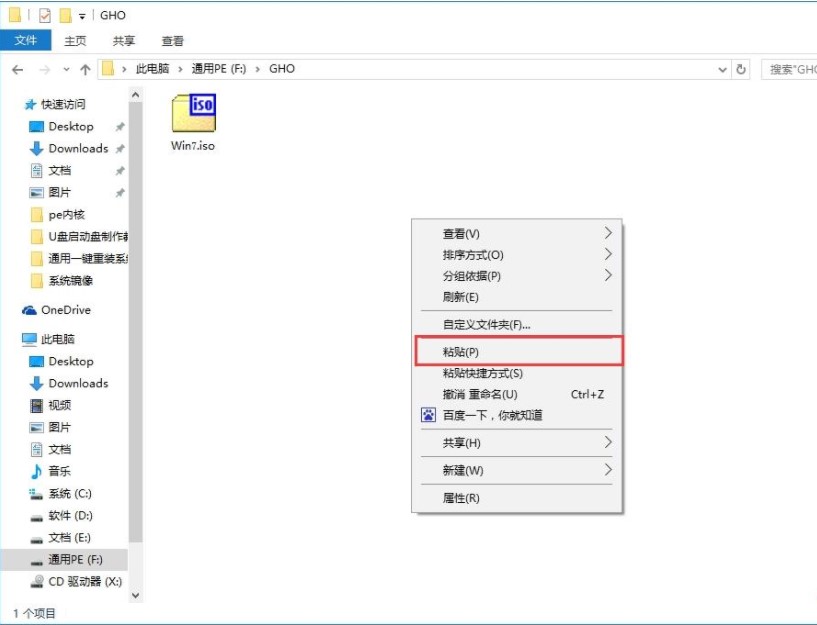Switch to the 共享 ribbon tab
817x625 pixels.
click(x=124, y=41)
